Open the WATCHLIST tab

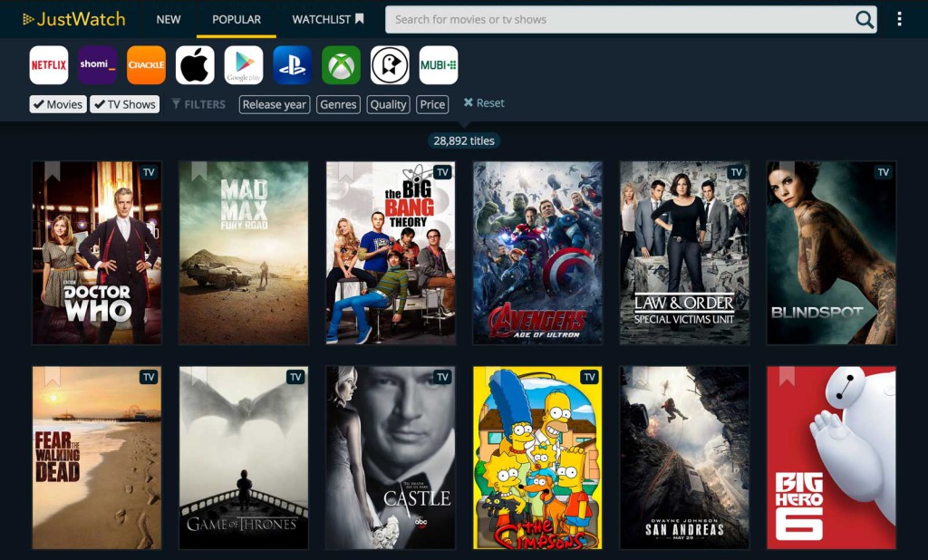[328, 20]
